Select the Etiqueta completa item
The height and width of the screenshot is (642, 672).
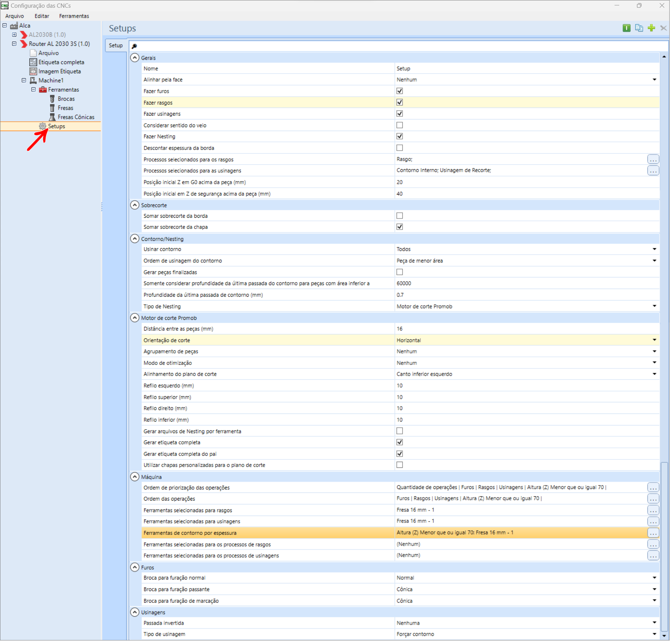pyautogui.click(x=61, y=62)
